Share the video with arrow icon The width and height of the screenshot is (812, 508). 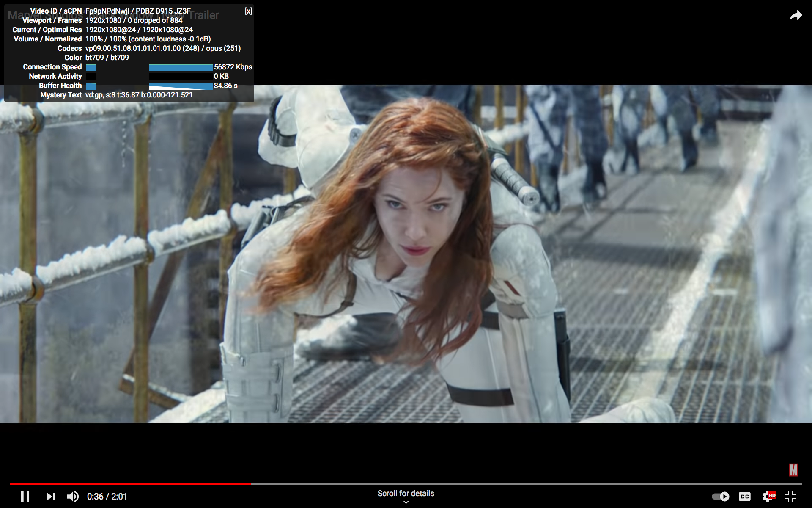(796, 16)
